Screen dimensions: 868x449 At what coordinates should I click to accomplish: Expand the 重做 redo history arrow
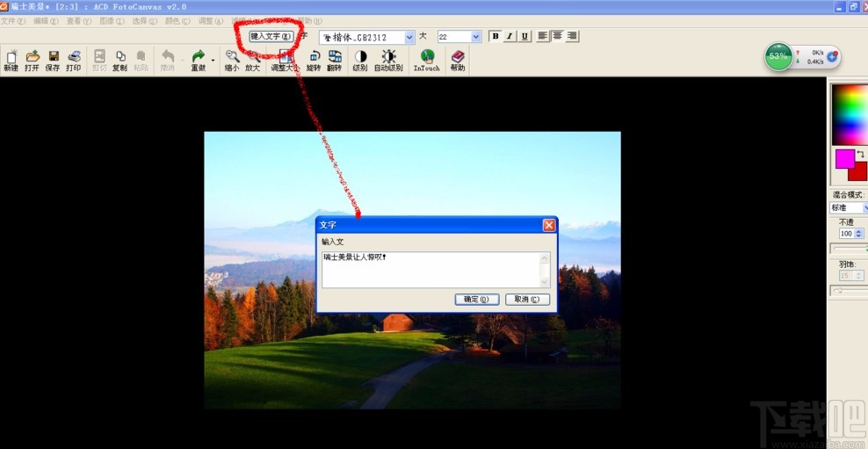[213, 60]
